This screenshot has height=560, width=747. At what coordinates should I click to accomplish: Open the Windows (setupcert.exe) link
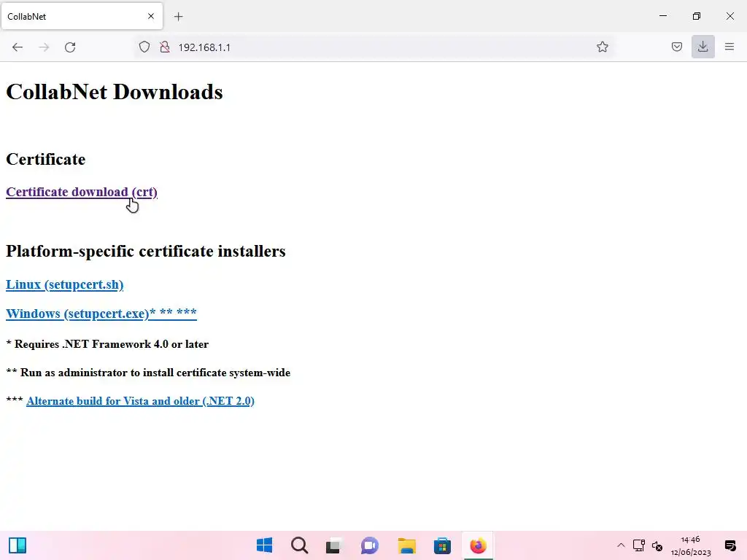[x=101, y=314]
